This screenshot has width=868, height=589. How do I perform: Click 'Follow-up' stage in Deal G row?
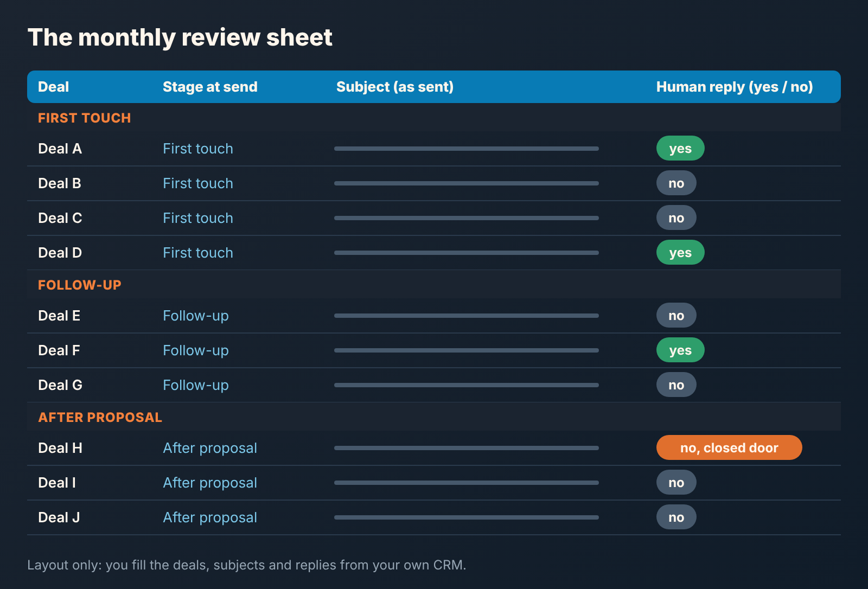[x=196, y=385]
